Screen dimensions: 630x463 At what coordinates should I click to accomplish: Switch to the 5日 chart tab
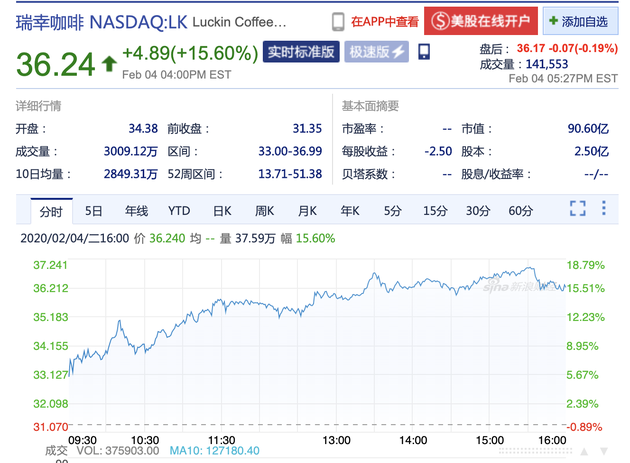point(93,211)
